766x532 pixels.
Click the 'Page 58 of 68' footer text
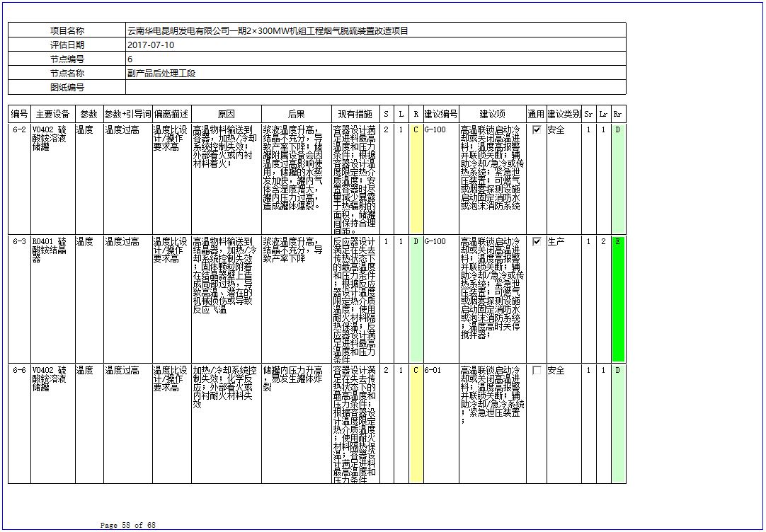coord(128,525)
